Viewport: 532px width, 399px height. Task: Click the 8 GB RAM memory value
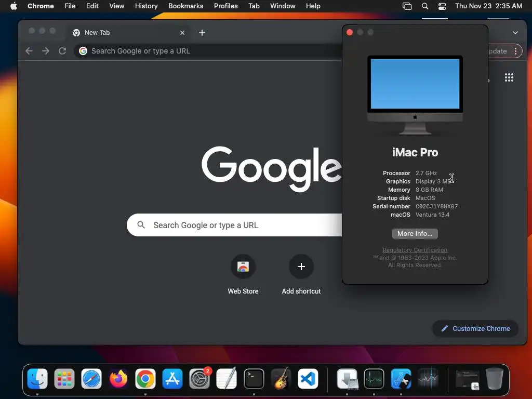coord(429,190)
